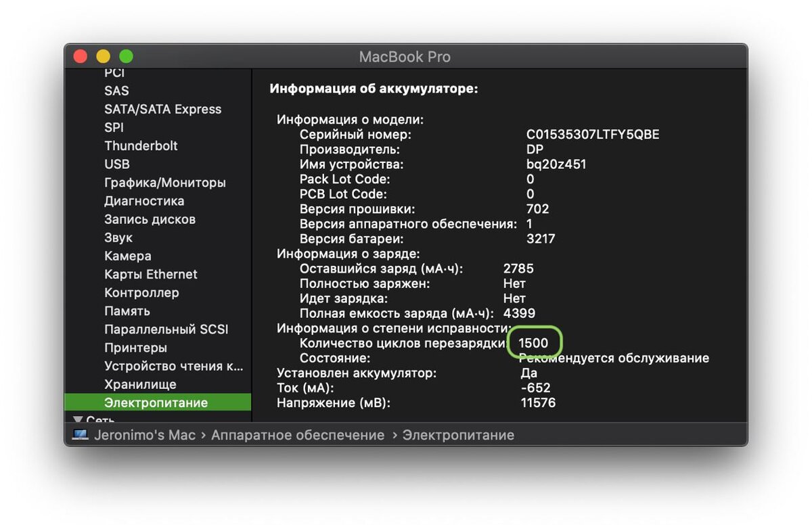Click heading Информация об аккумуляторе
This screenshot has width=812, height=531.
pos(374,89)
